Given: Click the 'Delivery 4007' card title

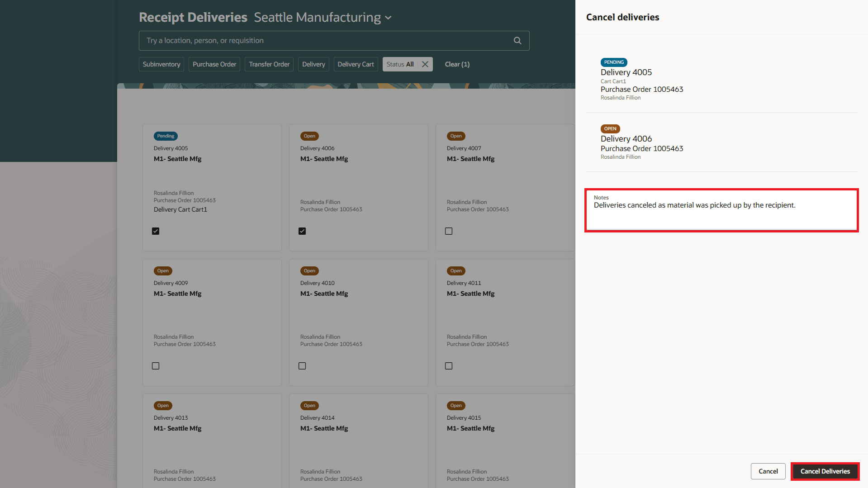Looking at the screenshot, I should [464, 148].
